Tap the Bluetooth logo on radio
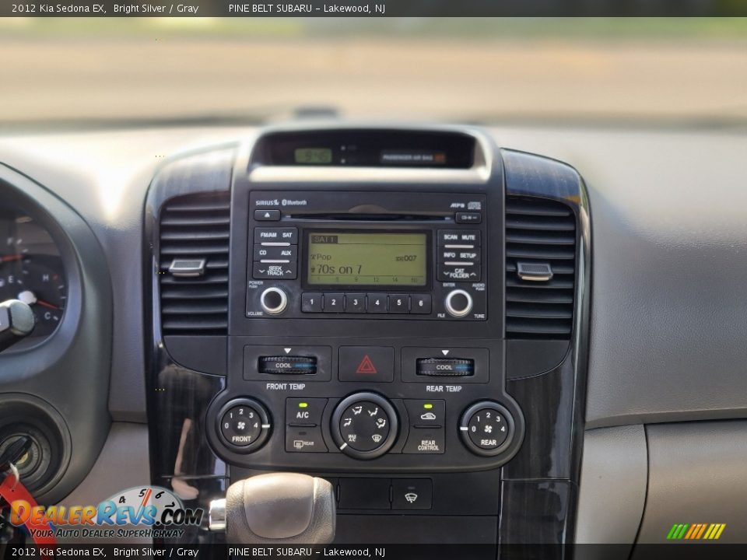747x560 pixels. click(294, 202)
